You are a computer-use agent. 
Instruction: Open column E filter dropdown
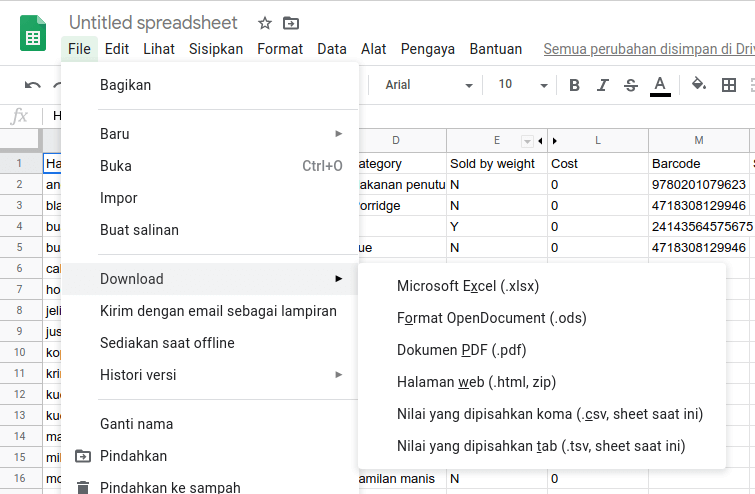pyautogui.click(x=527, y=141)
